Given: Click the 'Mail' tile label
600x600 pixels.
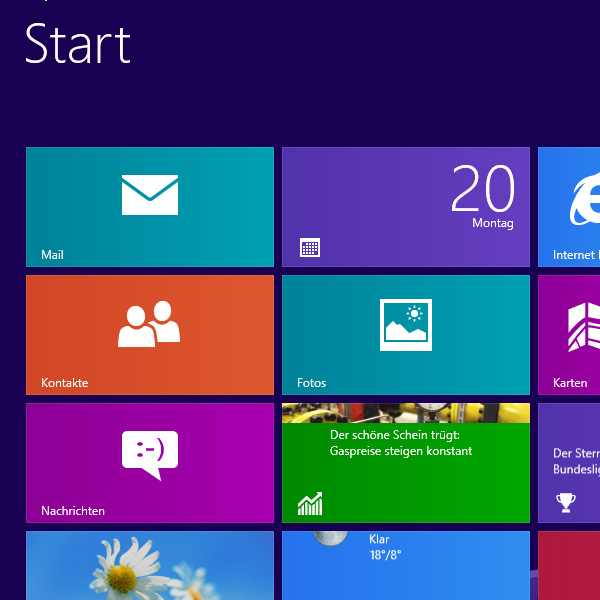Looking at the screenshot, I should 52,254.
